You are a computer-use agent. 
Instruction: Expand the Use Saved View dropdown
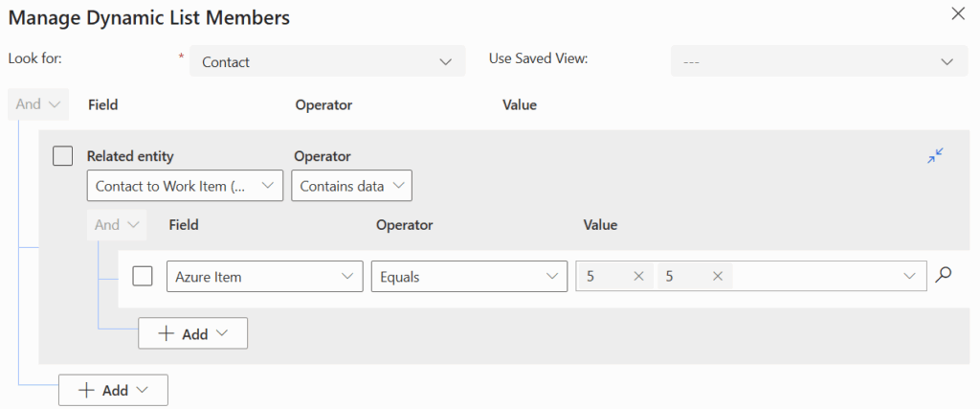(813, 61)
